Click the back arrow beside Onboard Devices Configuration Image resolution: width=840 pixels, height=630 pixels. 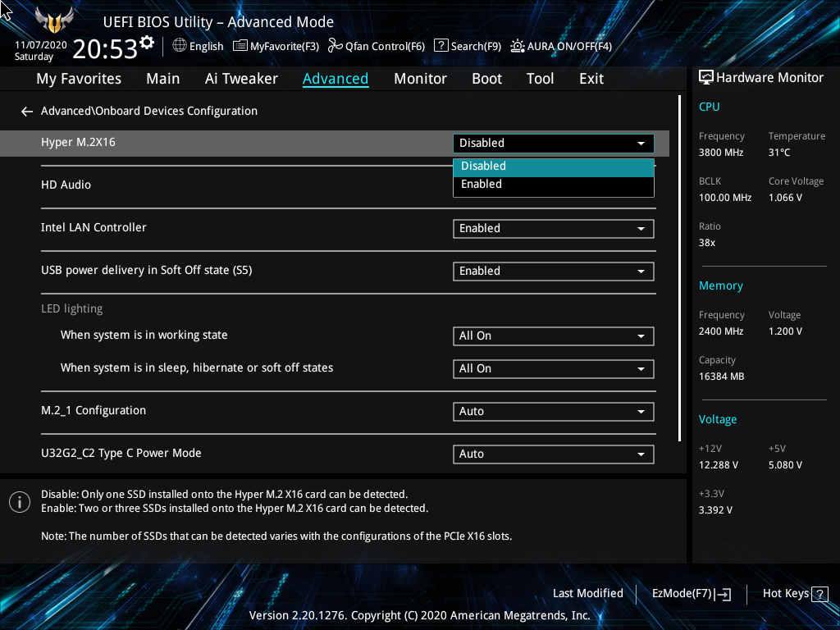[x=27, y=112]
